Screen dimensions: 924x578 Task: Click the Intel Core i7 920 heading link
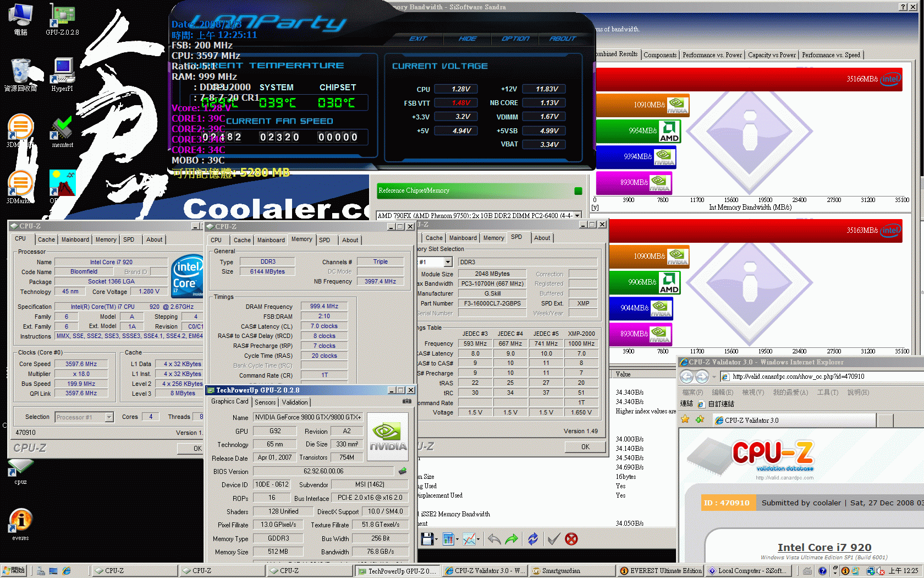824,547
